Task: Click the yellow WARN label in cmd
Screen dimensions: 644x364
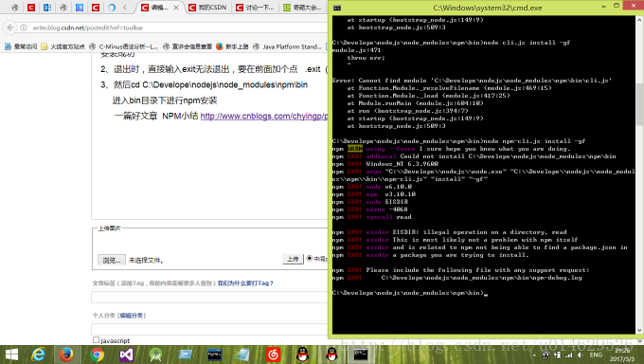Action: pyautogui.click(x=355, y=149)
